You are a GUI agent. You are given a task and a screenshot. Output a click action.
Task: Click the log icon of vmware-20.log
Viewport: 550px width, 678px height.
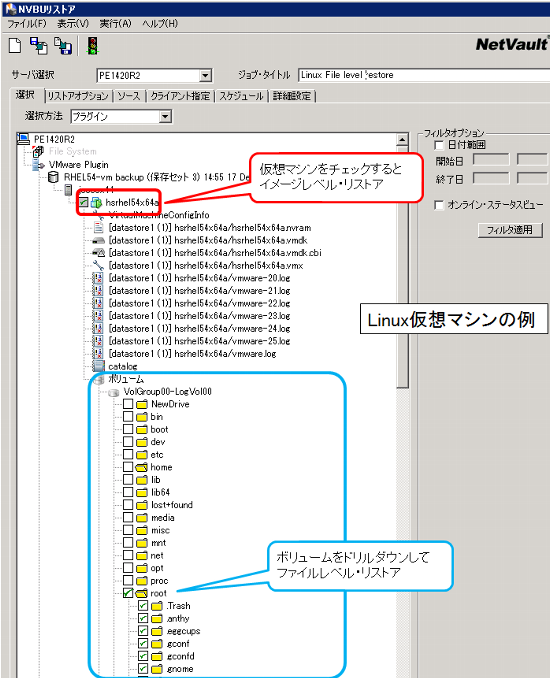click(99, 278)
